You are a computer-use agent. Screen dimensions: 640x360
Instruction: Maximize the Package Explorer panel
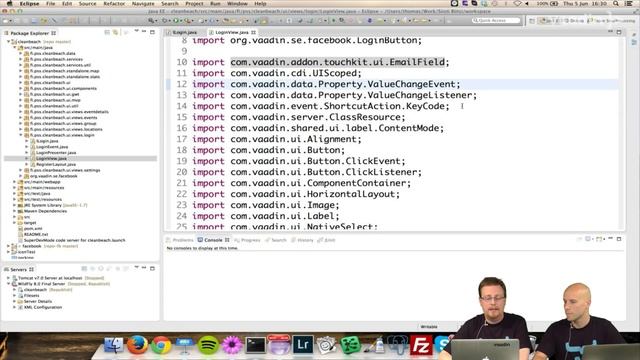pos(152,32)
